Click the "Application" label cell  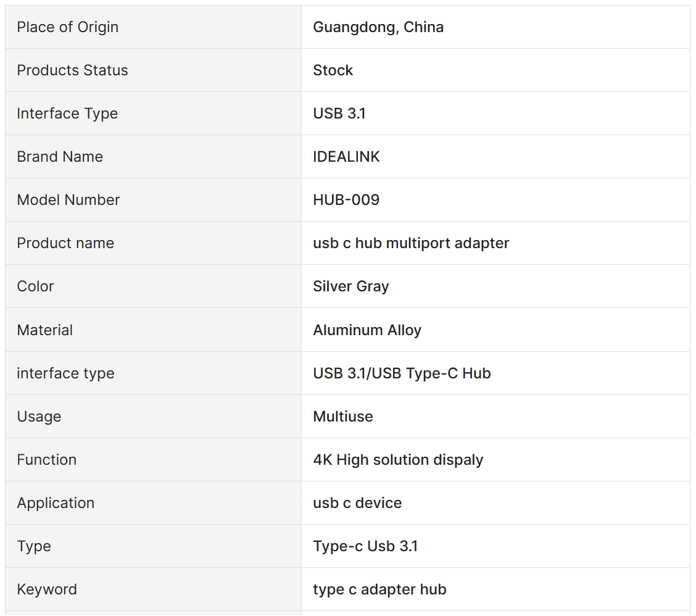coord(56,503)
